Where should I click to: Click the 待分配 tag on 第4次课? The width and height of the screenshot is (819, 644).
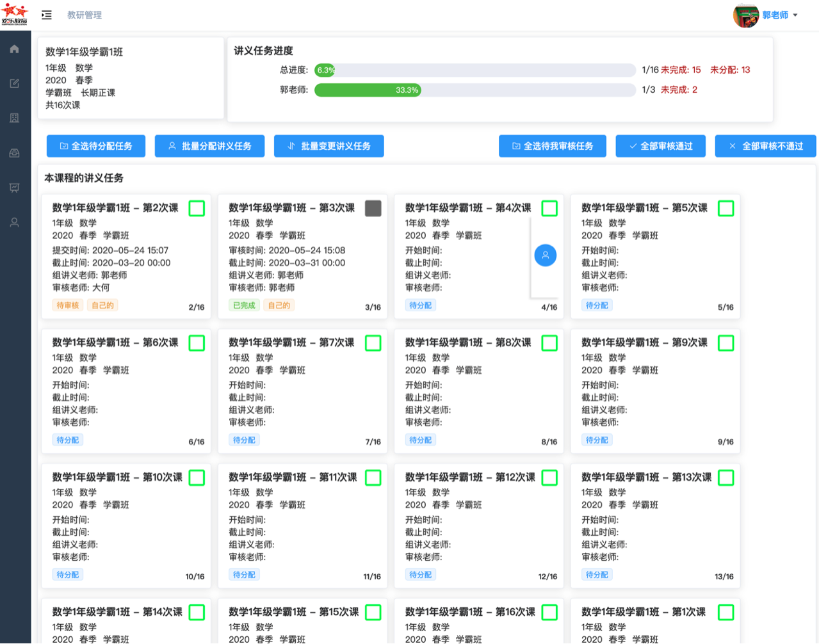[x=421, y=305]
